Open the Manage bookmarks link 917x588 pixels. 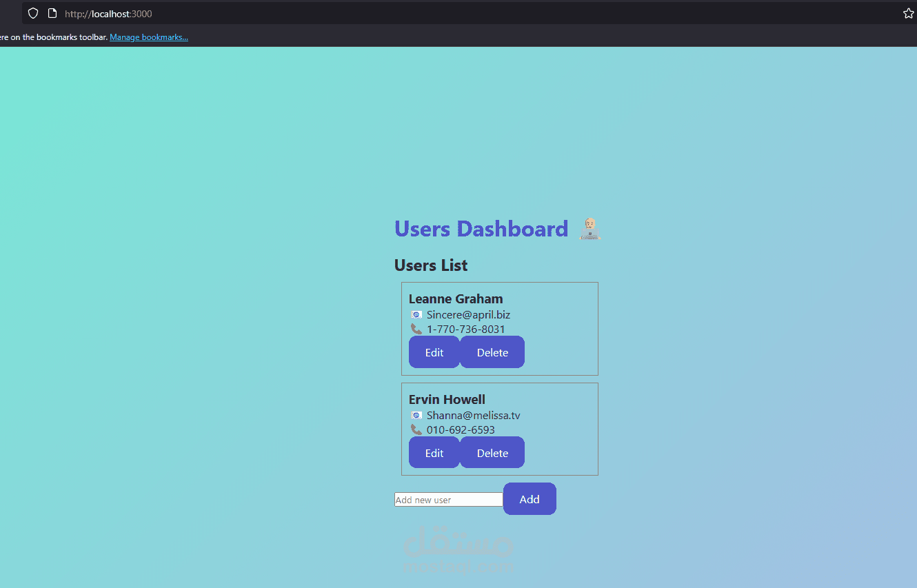click(x=148, y=37)
